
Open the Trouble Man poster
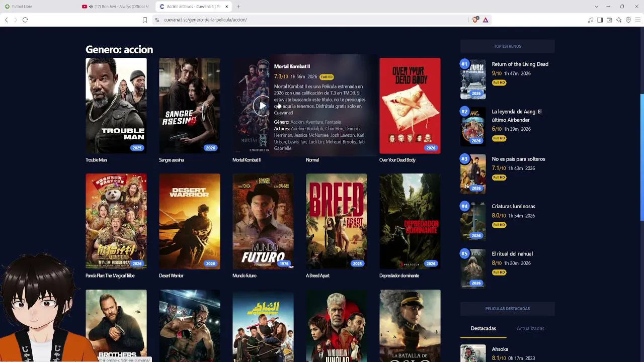[x=116, y=106]
